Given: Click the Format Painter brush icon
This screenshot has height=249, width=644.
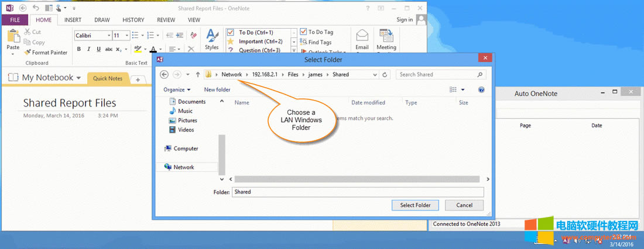Looking at the screenshot, I should pyautogui.click(x=28, y=53).
